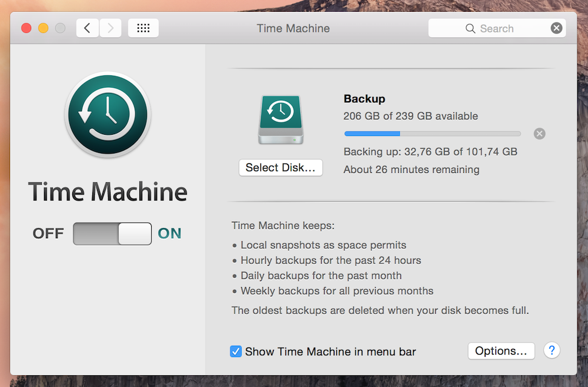
Task: Click the OFF label beside the switch
Action: click(x=48, y=233)
